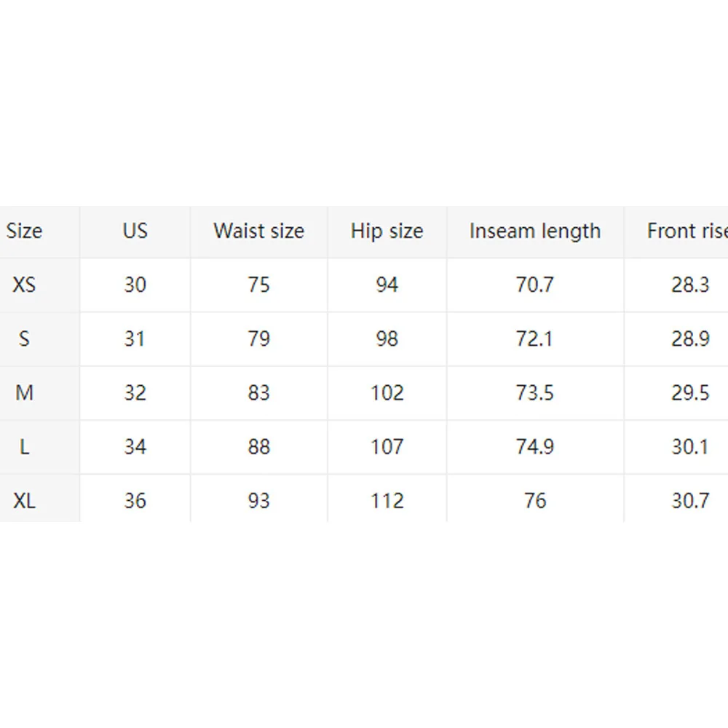Click the L size row label
Screen dimensions: 728x728
24,447
